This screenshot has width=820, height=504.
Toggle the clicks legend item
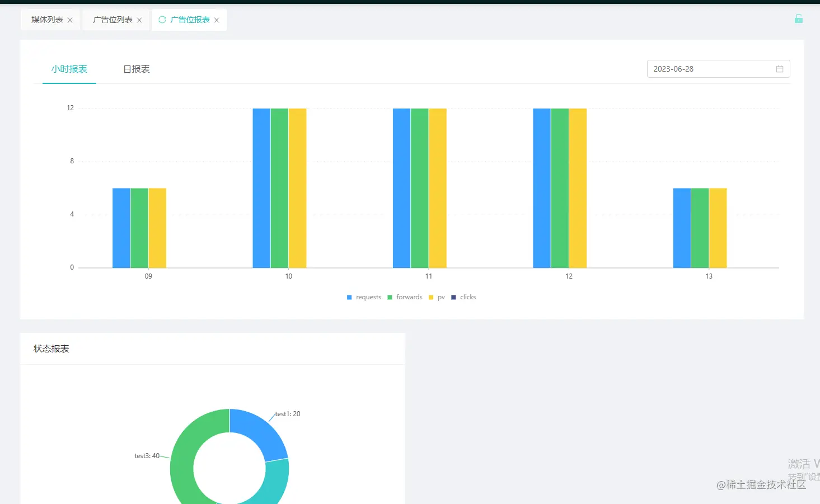click(x=463, y=297)
